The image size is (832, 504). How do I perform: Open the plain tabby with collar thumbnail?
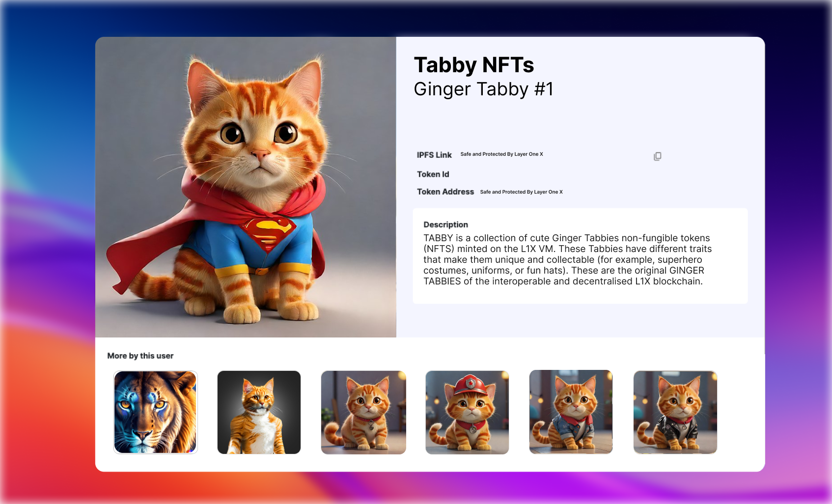363,412
